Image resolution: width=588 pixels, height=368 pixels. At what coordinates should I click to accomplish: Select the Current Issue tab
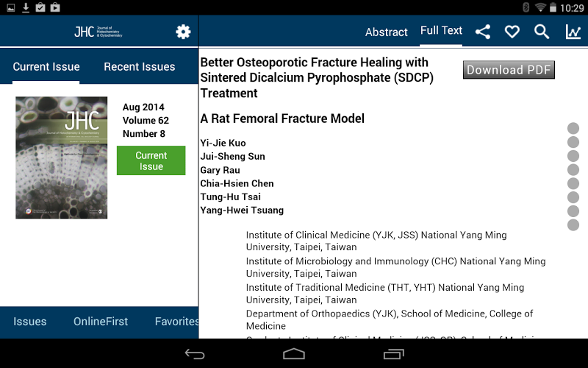point(46,66)
